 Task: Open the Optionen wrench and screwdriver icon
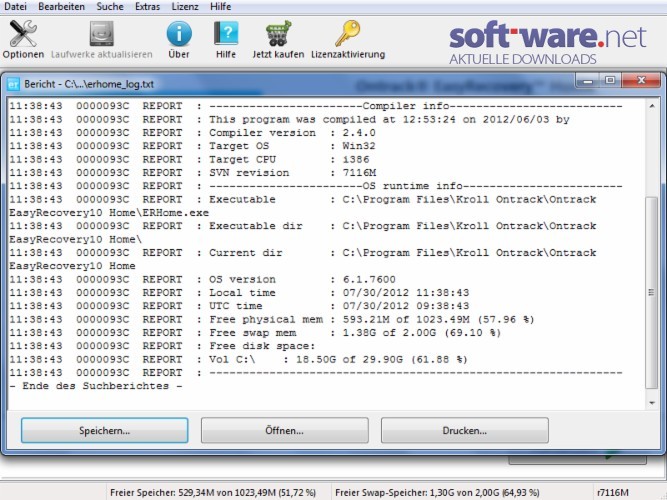click(x=23, y=33)
